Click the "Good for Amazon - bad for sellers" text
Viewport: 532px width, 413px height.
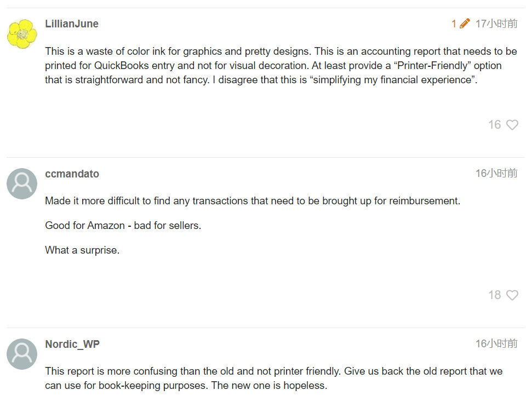pyautogui.click(x=123, y=226)
